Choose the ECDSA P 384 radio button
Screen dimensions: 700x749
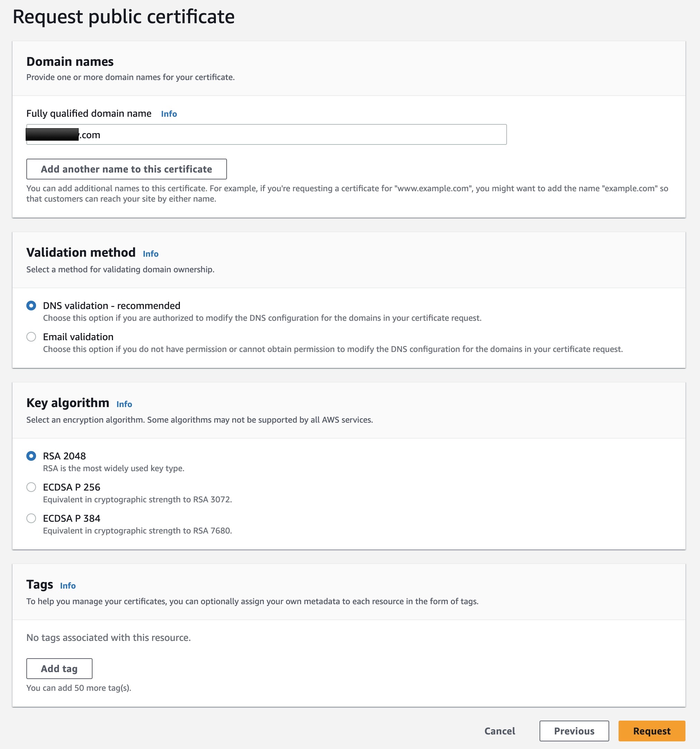pos(31,518)
